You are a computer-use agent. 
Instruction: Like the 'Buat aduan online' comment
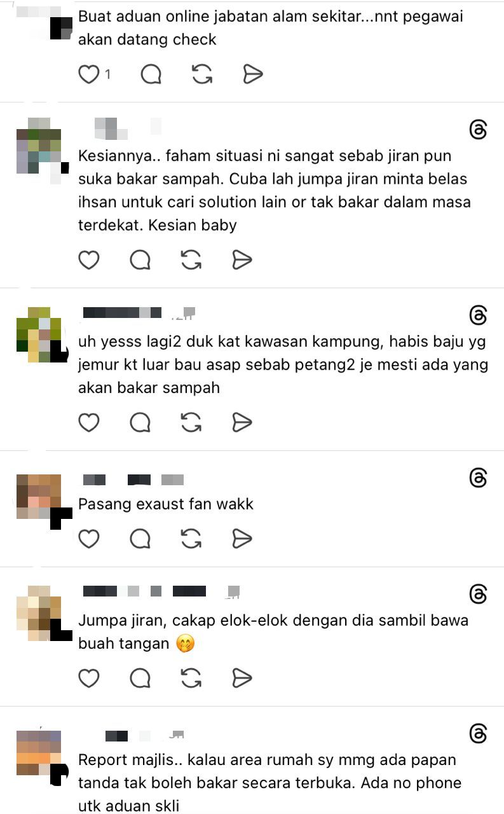click(88, 74)
